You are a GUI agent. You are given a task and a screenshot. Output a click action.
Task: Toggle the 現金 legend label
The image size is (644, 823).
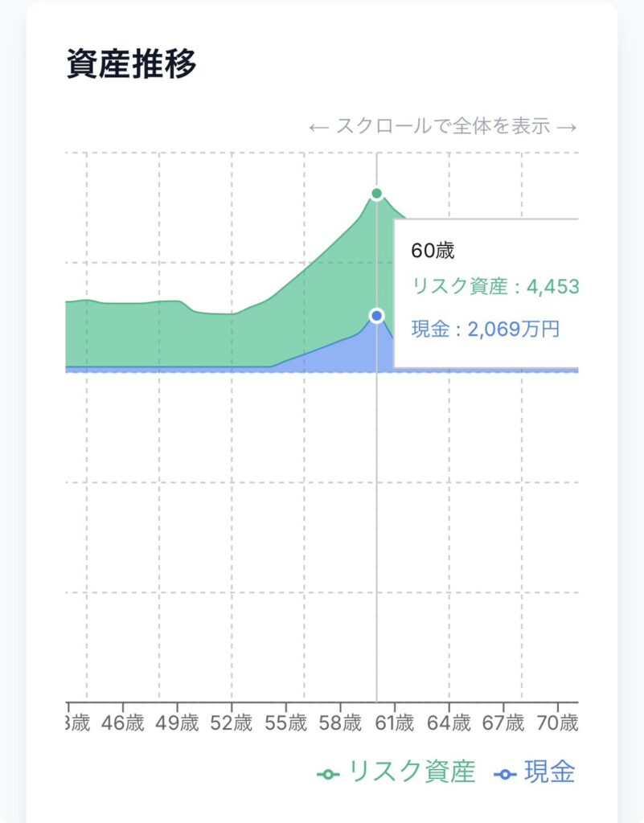coord(550,773)
